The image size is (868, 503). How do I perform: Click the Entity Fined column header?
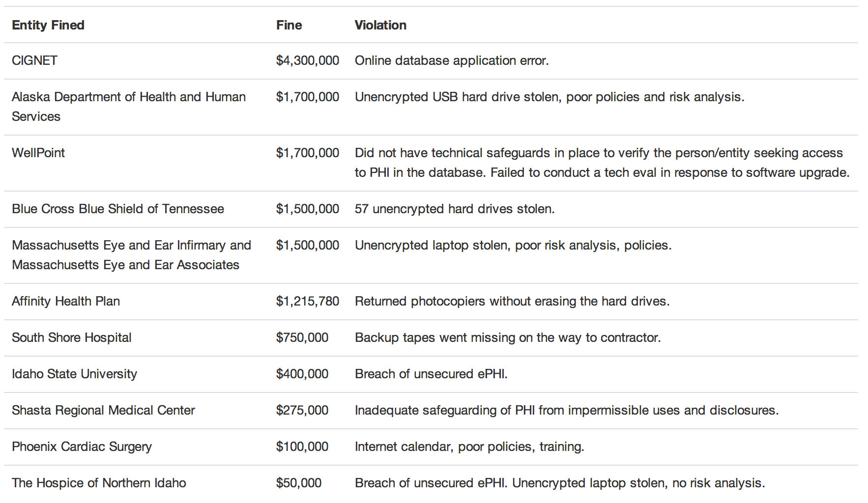48,25
